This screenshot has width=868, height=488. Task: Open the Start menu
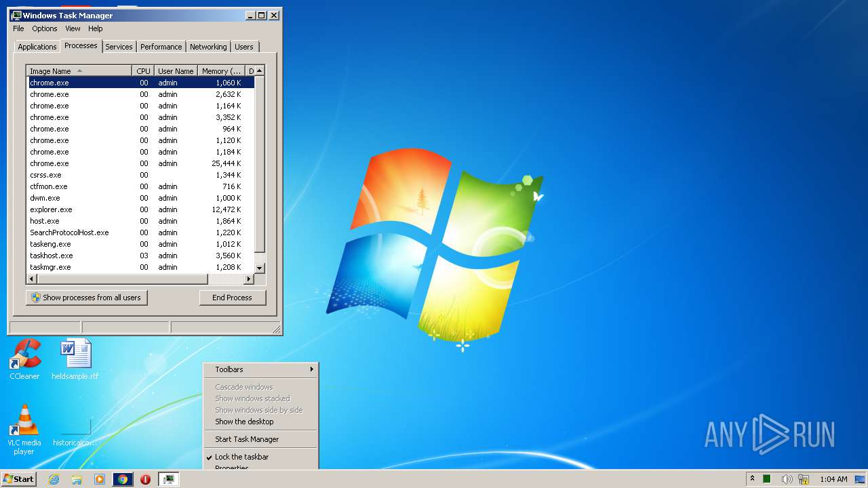(18, 479)
